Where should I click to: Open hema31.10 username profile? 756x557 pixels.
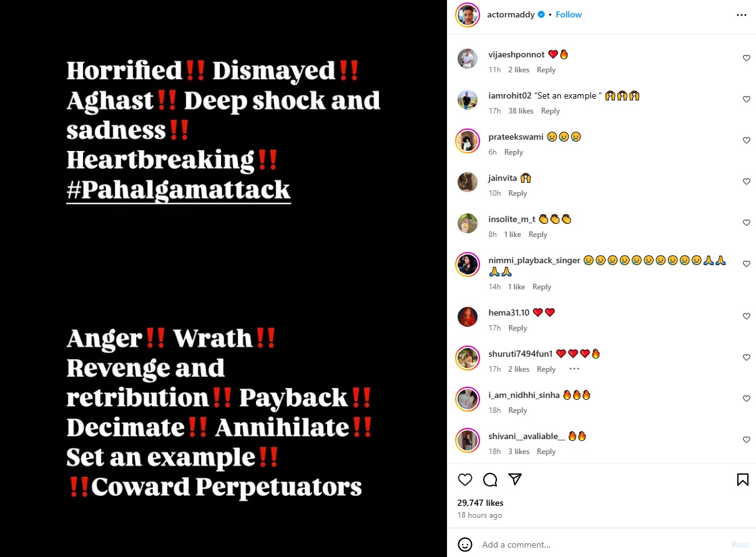(509, 312)
